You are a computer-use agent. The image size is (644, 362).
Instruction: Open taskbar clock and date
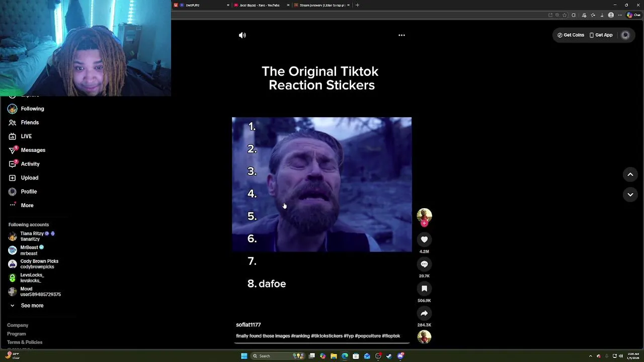(633, 356)
